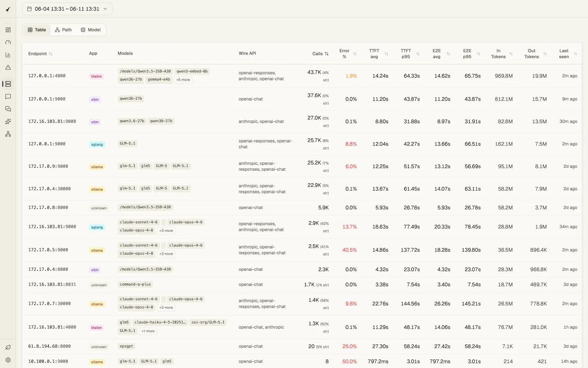Click the Wire API column header
This screenshot has width=588, height=368.
[x=247, y=53]
